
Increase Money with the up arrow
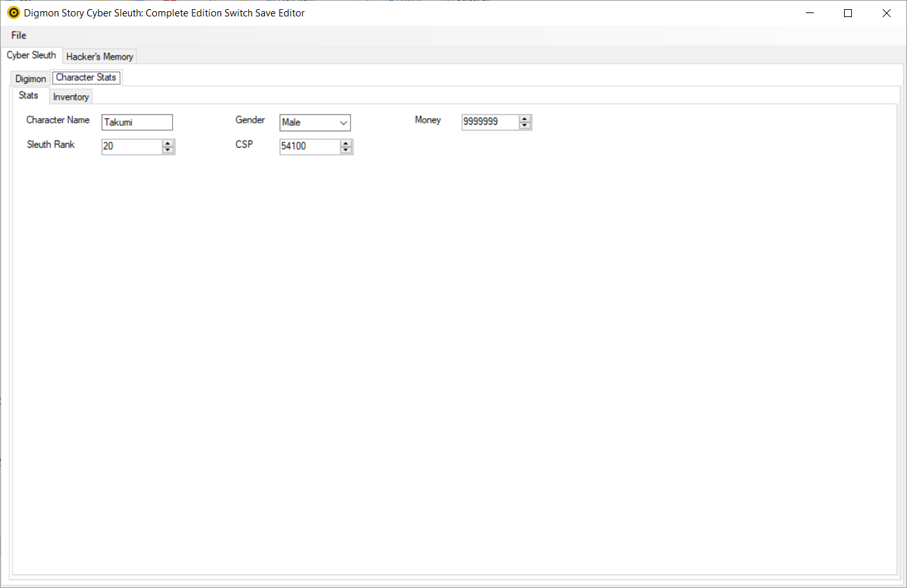(x=525, y=118)
